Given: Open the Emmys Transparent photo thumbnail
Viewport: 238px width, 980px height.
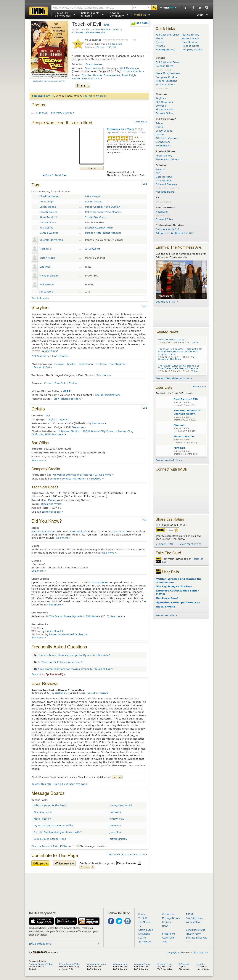Looking at the screenshot, I should pos(181,279).
